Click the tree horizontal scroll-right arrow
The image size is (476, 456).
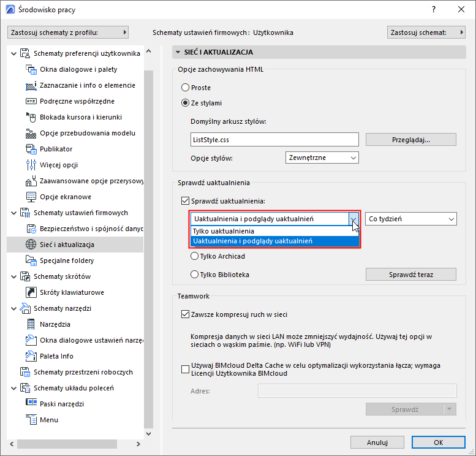(138, 444)
